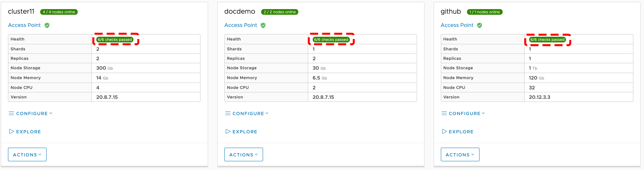The width and height of the screenshot is (644, 170).
Task: Click github 6/6 checks passed badge
Action: (548, 39)
